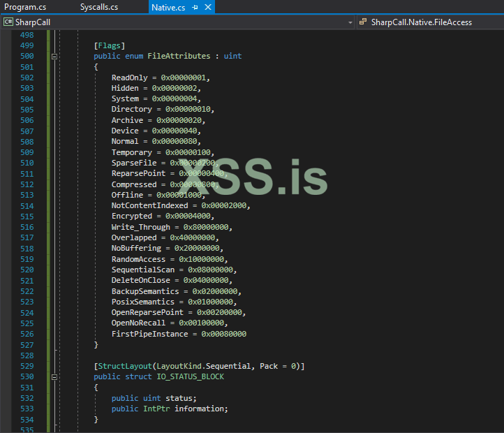Viewport: 504px width, 433px height.
Task: Click the enum icon beside SharpCall.Native.FileAccess
Action: [363, 22]
